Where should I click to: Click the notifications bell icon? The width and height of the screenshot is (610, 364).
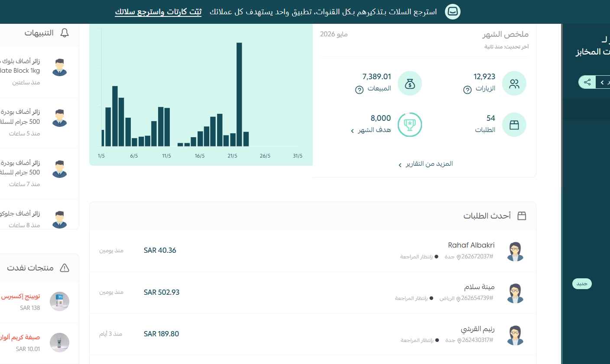click(x=65, y=33)
